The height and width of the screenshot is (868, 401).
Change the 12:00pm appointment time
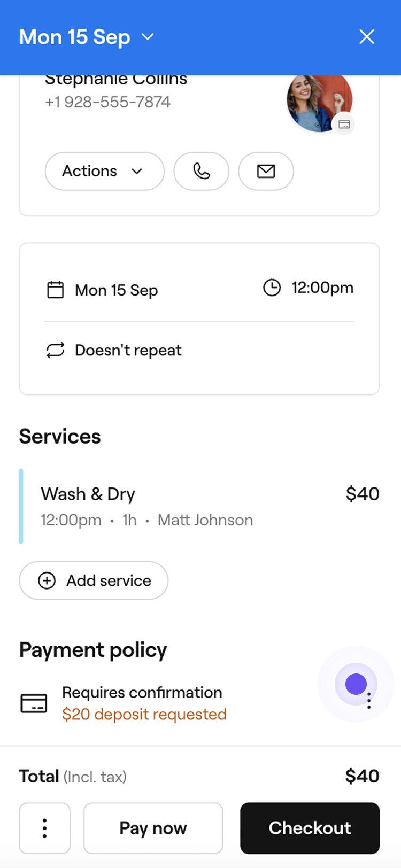(322, 288)
